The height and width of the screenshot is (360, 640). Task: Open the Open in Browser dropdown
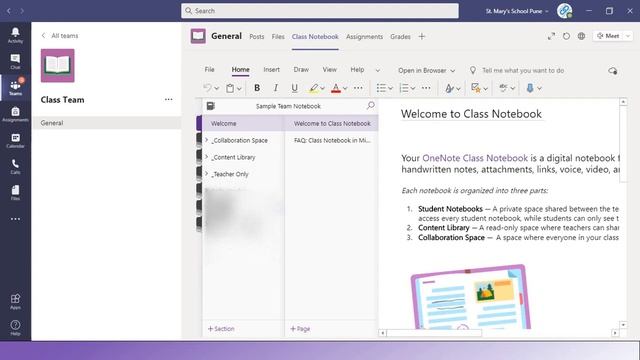(427, 70)
